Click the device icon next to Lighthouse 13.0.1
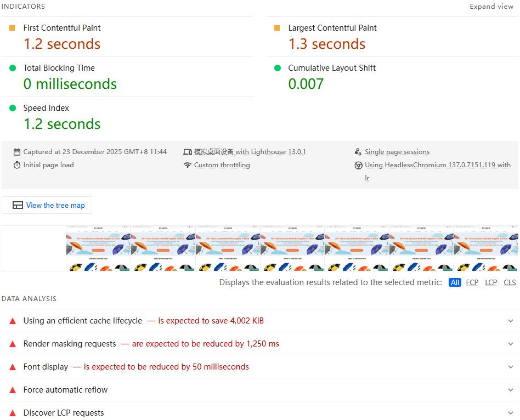 188,152
